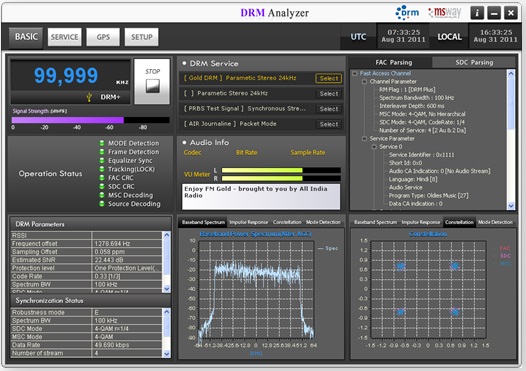Select Baseband Spectrum tab in left graph
Screen dimensions: 526x371
[x=203, y=222]
